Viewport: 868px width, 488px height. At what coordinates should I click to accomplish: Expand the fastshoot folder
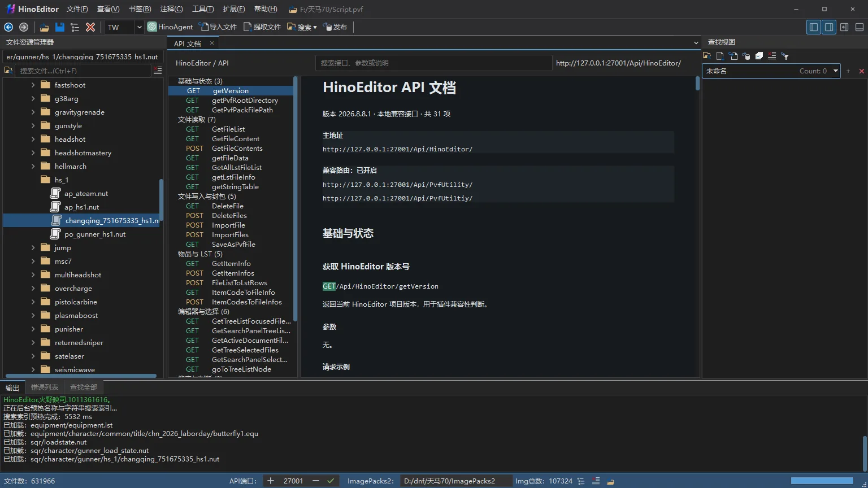pyautogui.click(x=33, y=85)
